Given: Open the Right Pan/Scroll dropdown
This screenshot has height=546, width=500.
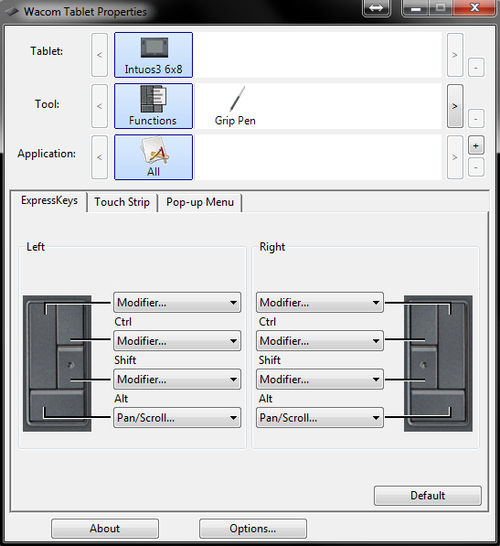Looking at the screenshot, I should (x=320, y=418).
